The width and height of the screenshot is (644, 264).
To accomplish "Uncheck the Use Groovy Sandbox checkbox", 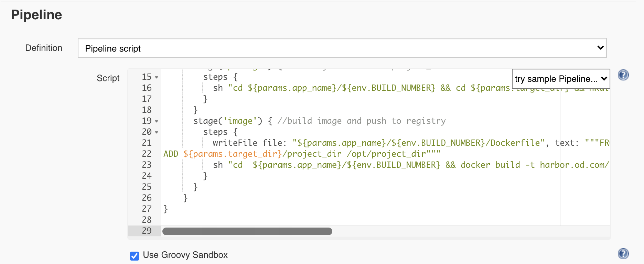I will [135, 256].
